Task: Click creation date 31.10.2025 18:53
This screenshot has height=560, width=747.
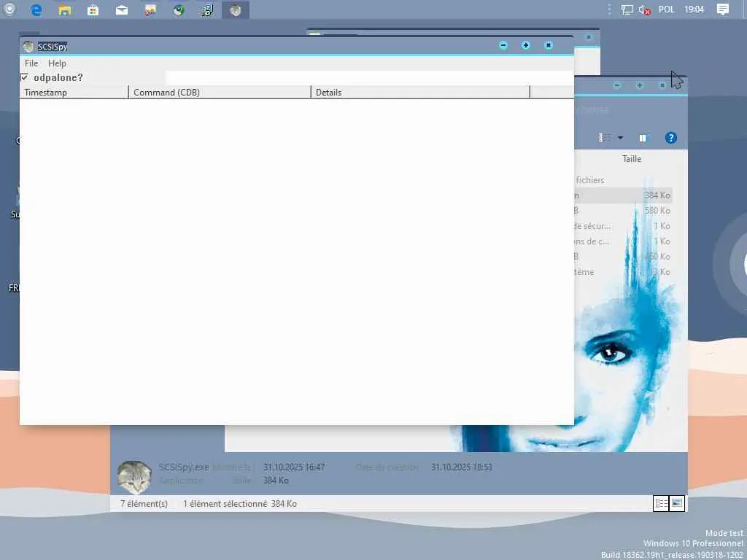Action: click(x=461, y=467)
